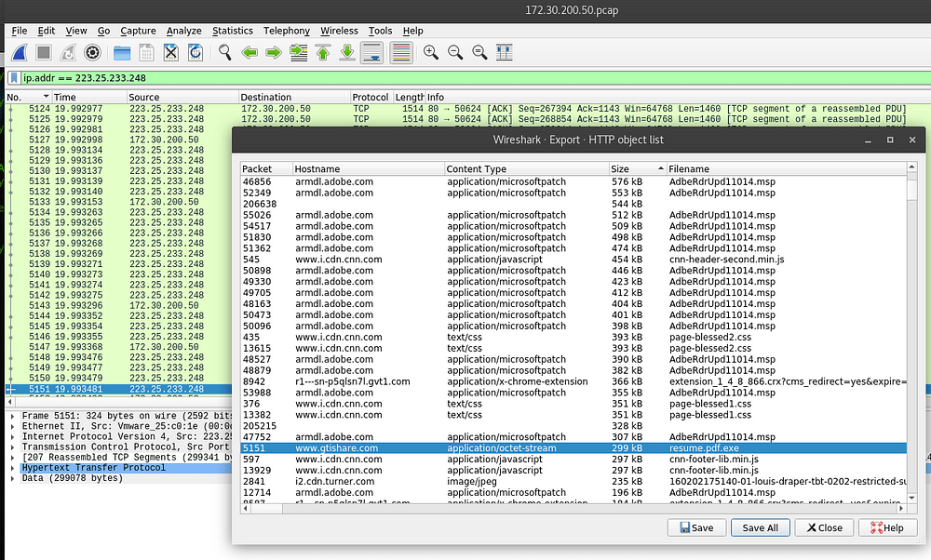Image resolution: width=931 pixels, height=560 pixels.
Task: Click the display filter bookmark icon
Action: tap(14, 77)
